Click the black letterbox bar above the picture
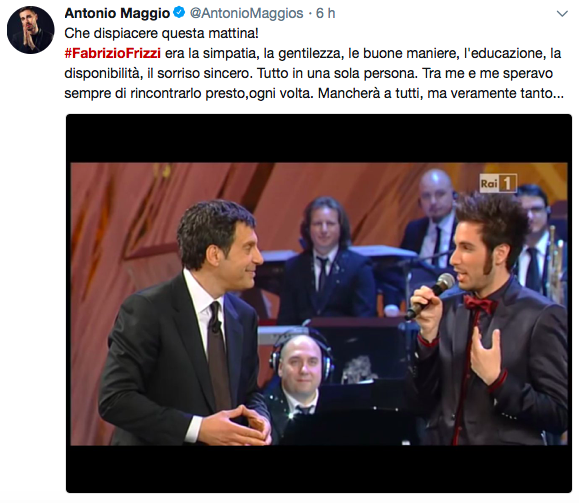 [319, 138]
